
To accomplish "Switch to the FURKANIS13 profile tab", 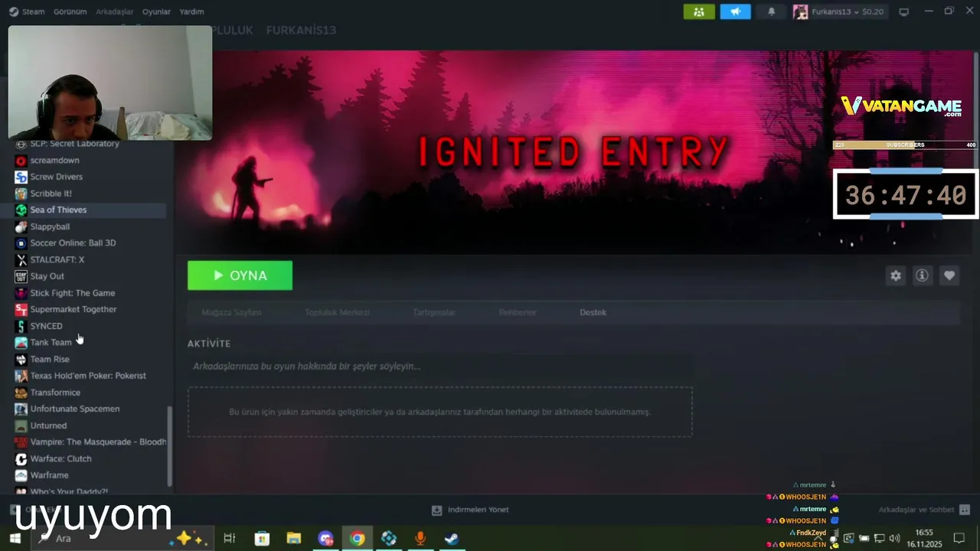I will pyautogui.click(x=301, y=30).
